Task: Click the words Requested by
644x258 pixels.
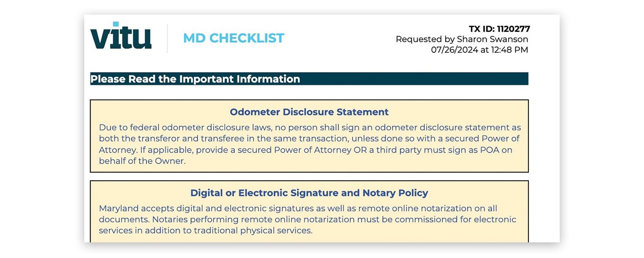Action: 425,39
